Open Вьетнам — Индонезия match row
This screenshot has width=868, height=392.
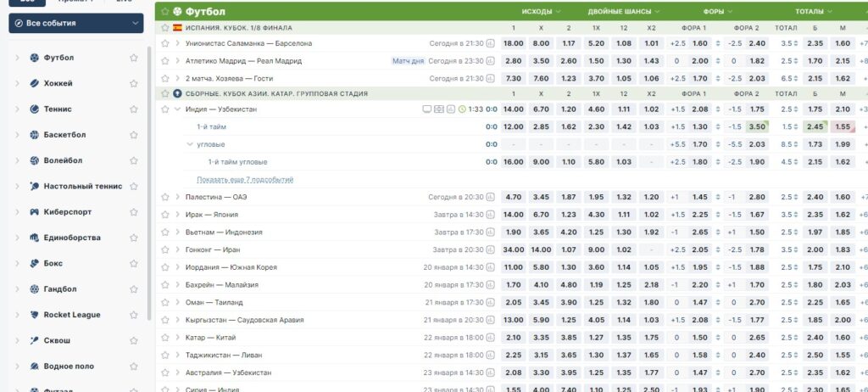[224, 232]
